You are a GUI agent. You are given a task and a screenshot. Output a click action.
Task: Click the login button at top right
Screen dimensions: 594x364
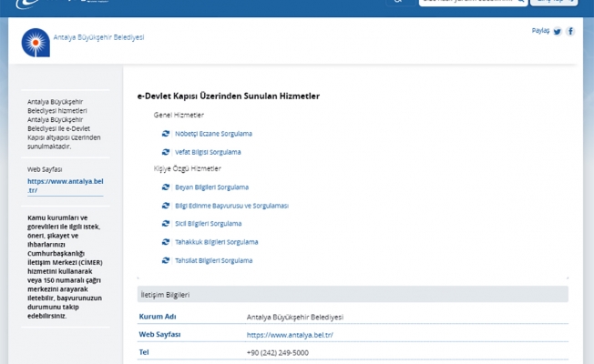pos(554,3)
